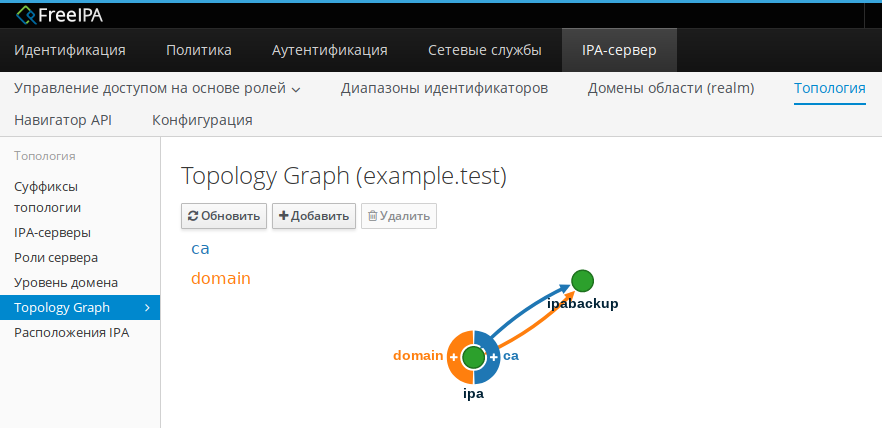Click the Topology Graph sidebar chevron
882x428 pixels.
point(147,307)
